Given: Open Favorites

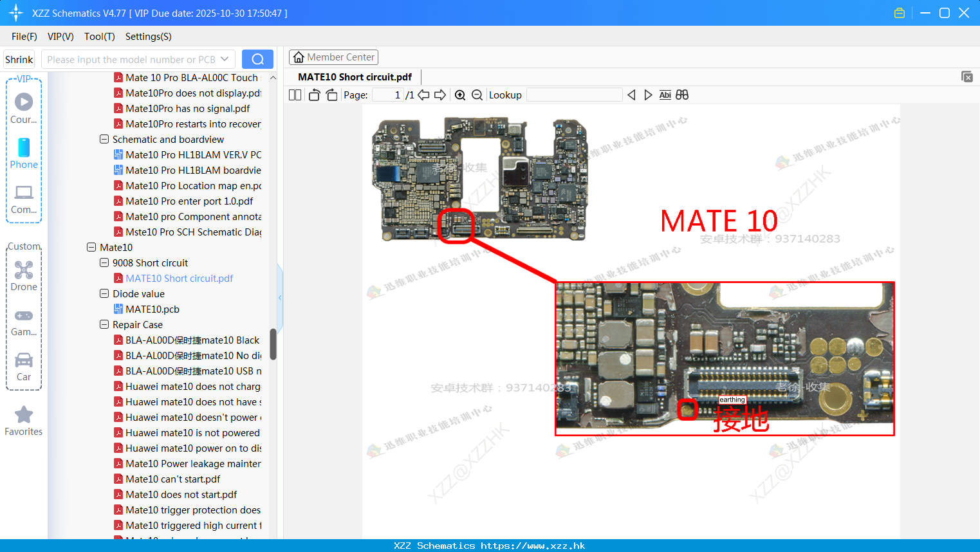Looking at the screenshot, I should coord(24,421).
